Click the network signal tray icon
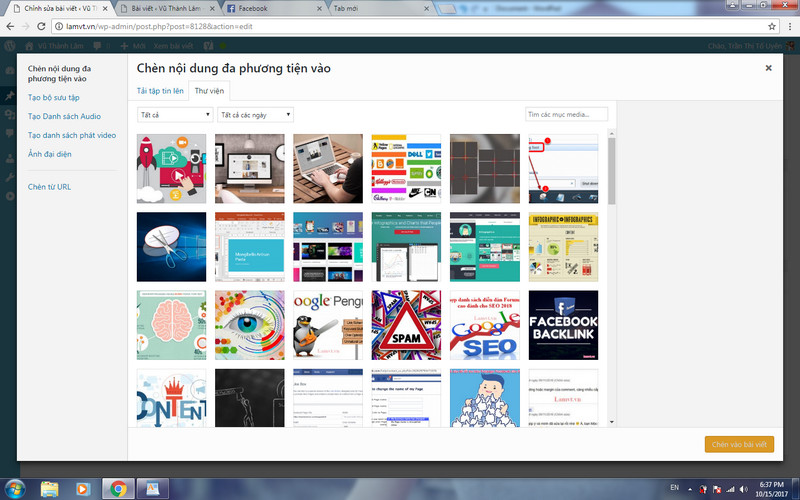 point(730,489)
